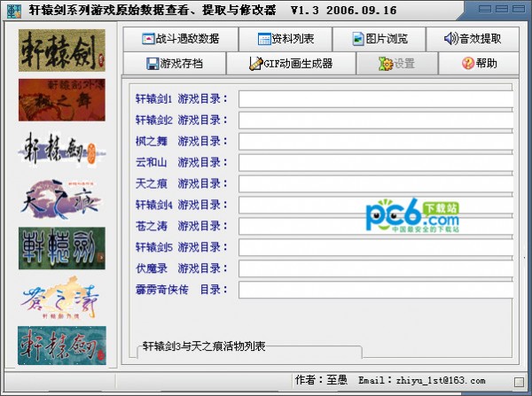Click the resize grip in status bar
The width and height of the screenshot is (532, 396).
click(519, 382)
